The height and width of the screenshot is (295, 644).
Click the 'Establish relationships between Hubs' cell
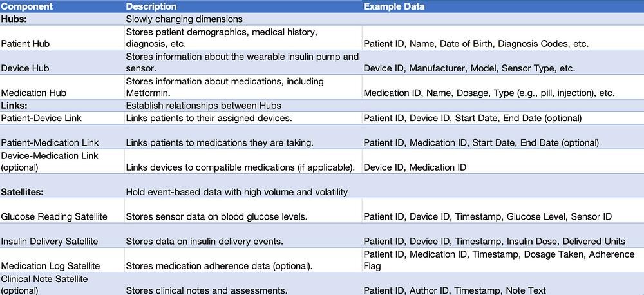[204, 106]
